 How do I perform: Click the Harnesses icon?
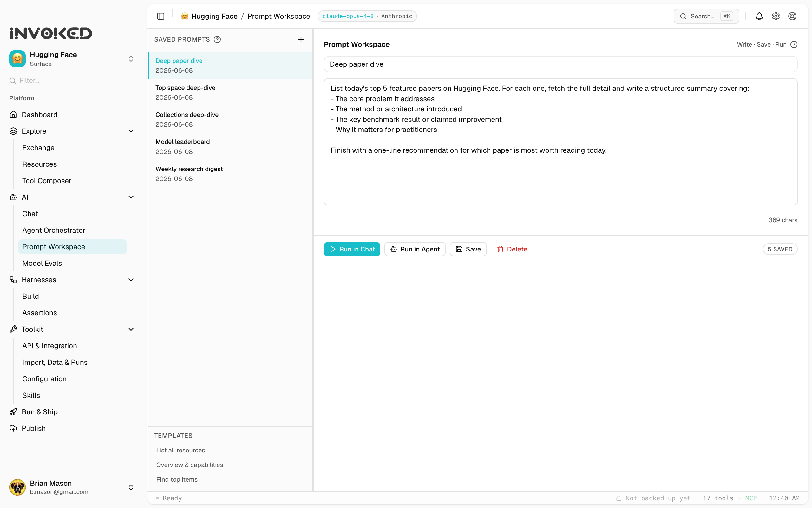point(13,280)
